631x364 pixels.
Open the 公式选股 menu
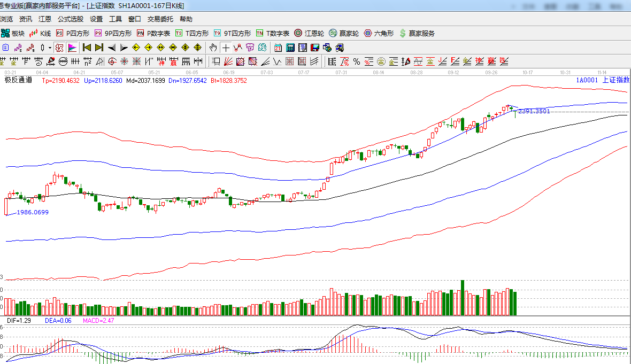click(x=71, y=19)
